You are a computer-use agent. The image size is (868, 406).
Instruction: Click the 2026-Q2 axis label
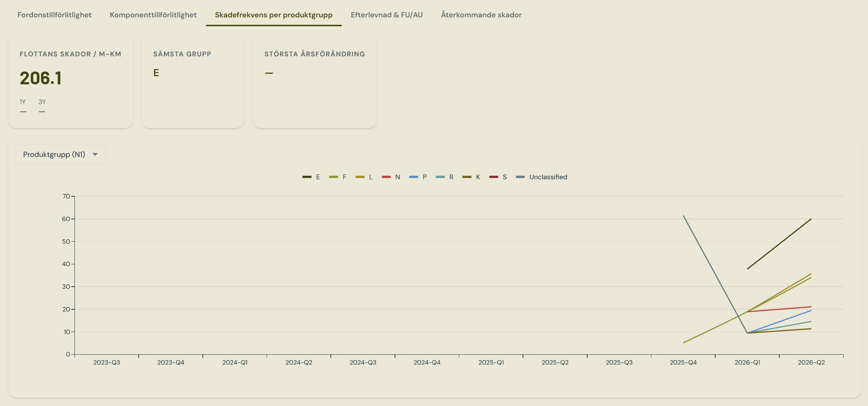pyautogui.click(x=811, y=362)
